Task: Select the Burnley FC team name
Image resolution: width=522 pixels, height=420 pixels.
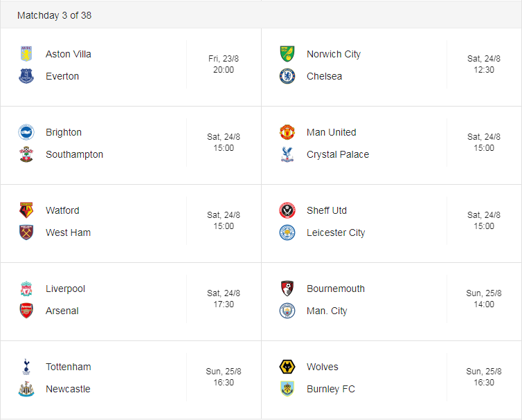Action: point(330,389)
